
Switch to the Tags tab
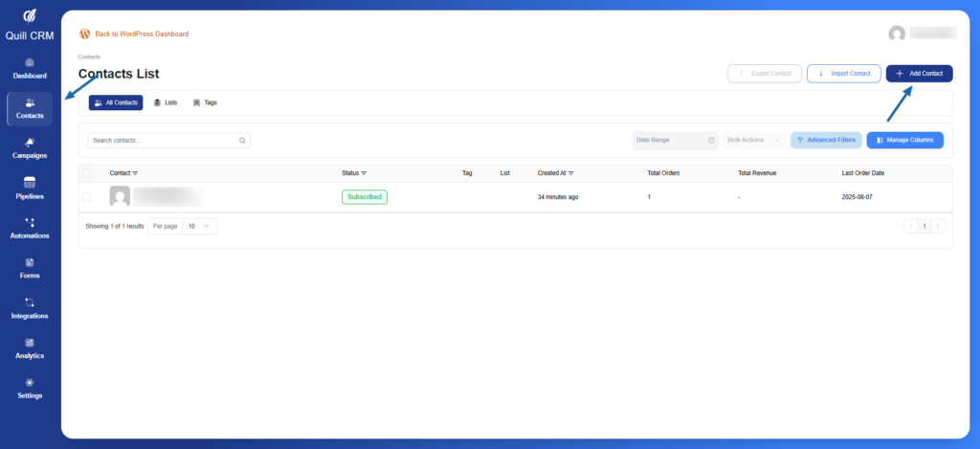point(205,102)
